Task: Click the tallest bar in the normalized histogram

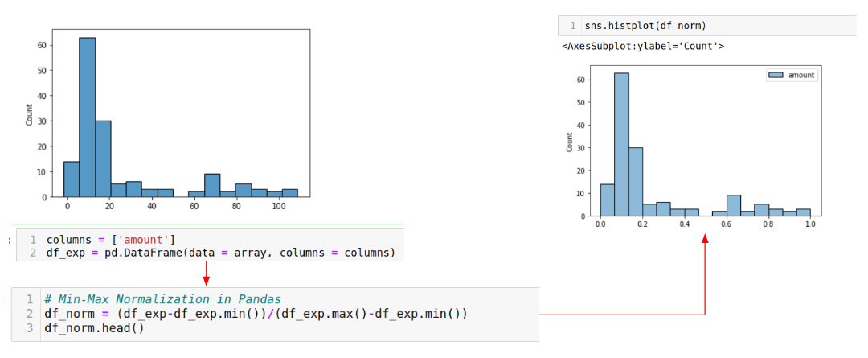Action: coord(621,144)
